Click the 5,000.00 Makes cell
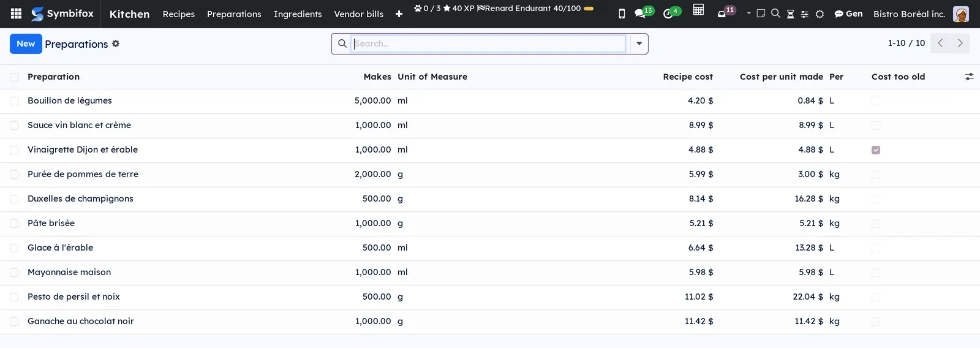 pyautogui.click(x=372, y=100)
